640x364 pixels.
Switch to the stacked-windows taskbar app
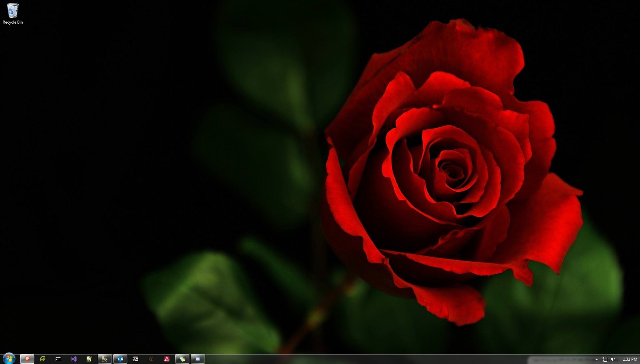pos(182,359)
